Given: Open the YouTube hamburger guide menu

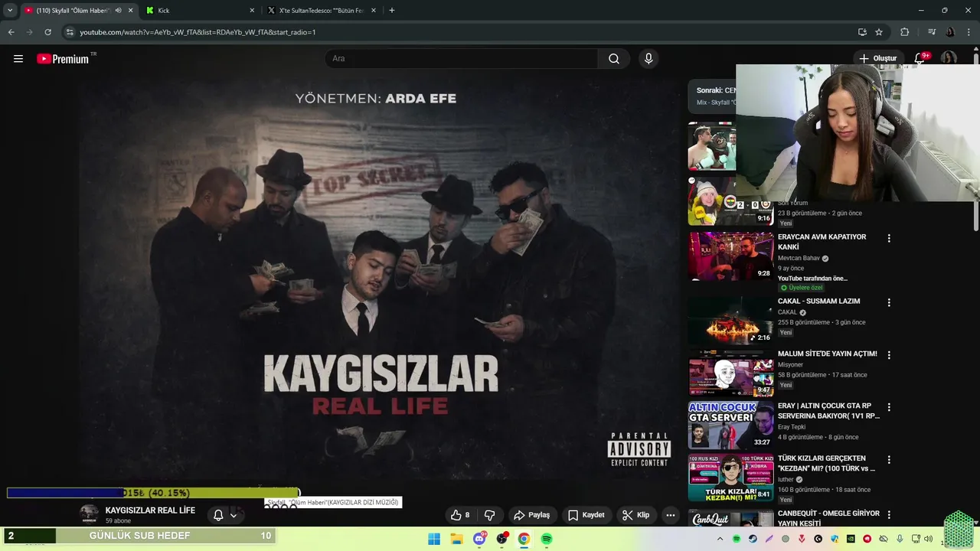Looking at the screenshot, I should point(18,59).
